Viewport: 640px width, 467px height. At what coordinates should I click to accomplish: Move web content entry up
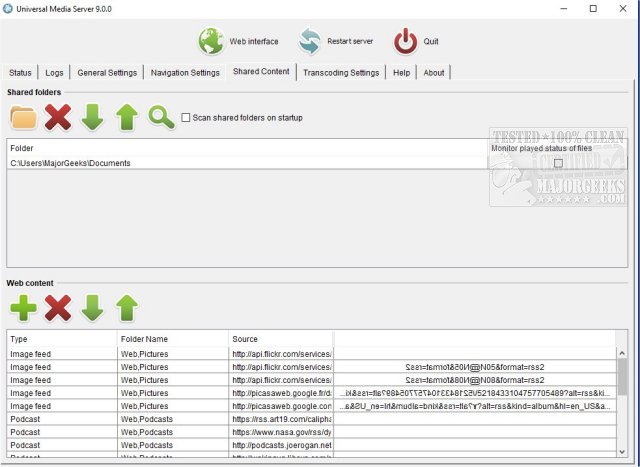(127, 308)
